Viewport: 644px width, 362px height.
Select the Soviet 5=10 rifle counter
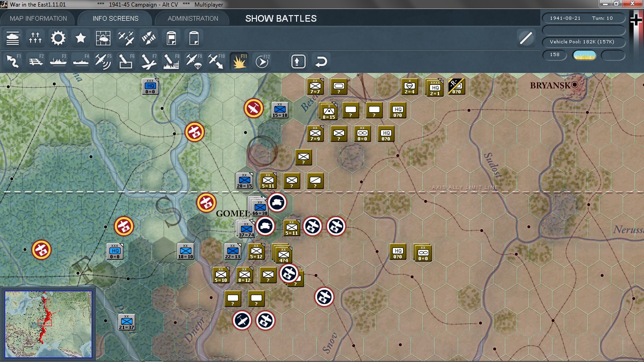(x=221, y=275)
